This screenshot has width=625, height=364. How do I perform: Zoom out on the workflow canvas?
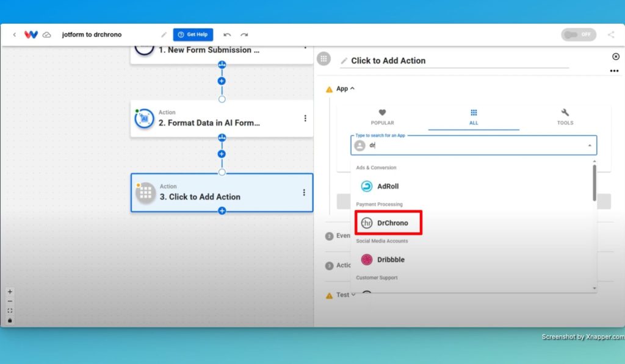pyautogui.click(x=10, y=301)
